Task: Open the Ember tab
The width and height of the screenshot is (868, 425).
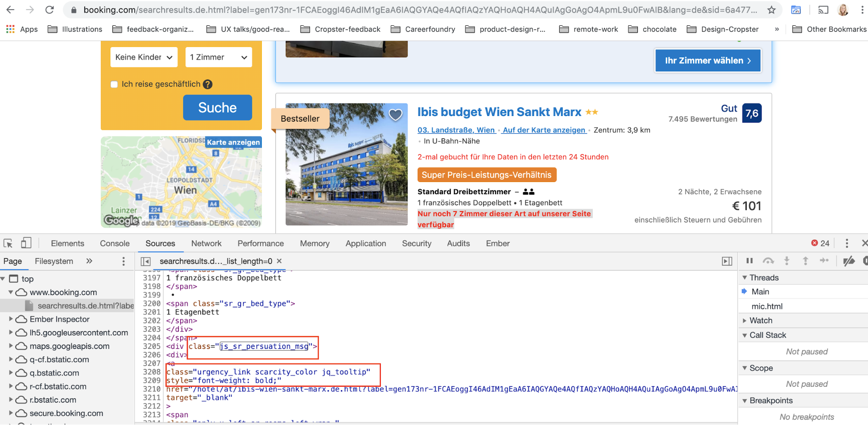Action: (x=498, y=243)
